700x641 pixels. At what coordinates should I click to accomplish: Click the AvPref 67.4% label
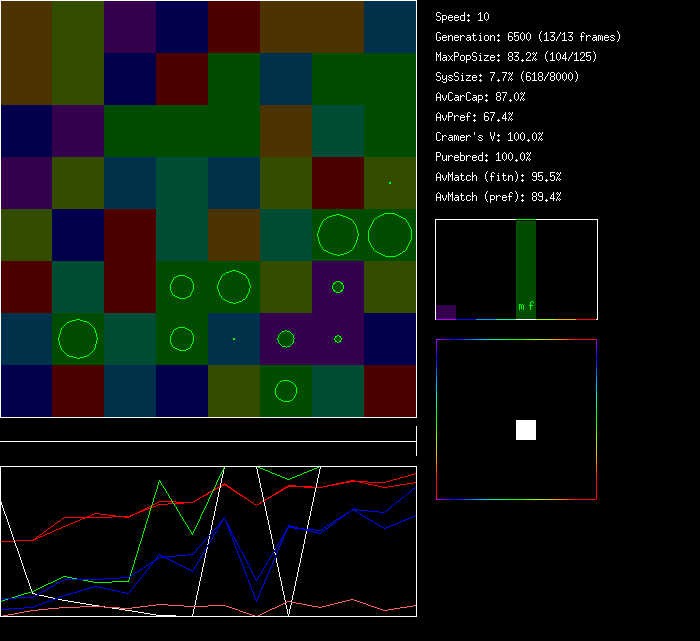coord(474,117)
